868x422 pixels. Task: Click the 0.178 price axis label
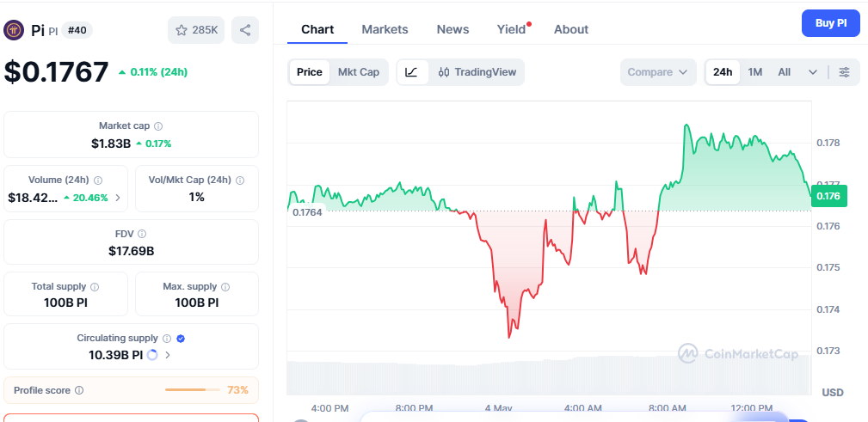pos(828,143)
